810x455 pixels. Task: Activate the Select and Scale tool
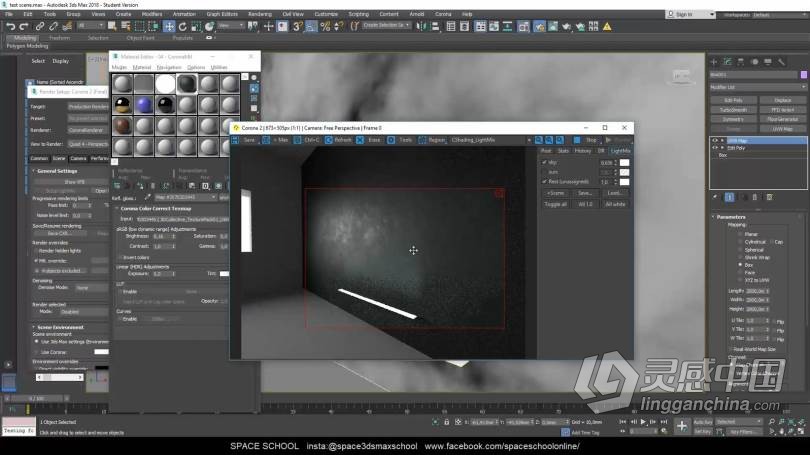pos(196,26)
